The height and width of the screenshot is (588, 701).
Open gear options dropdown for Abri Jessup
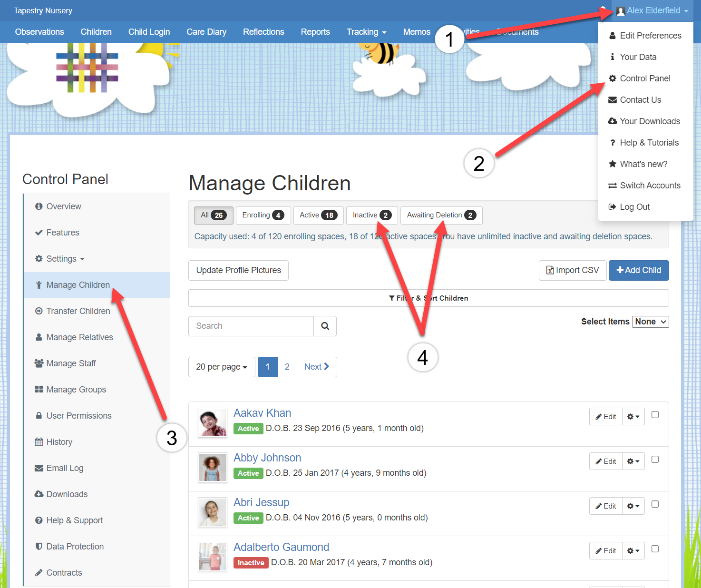[633, 506]
